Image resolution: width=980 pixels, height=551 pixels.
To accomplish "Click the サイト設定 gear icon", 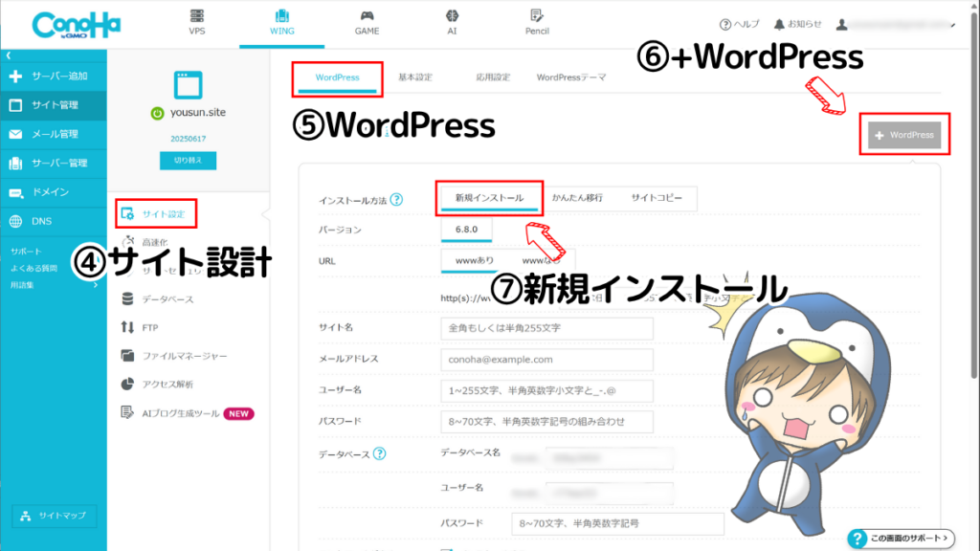I will [x=127, y=213].
